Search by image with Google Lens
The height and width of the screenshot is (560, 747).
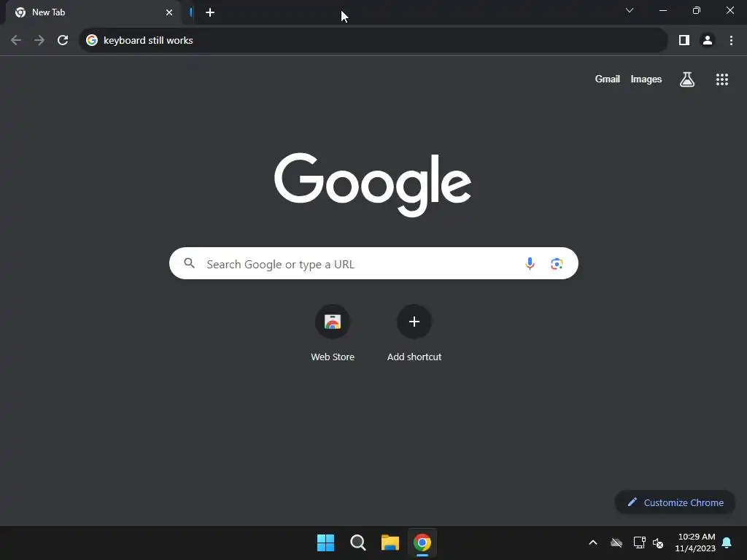(x=557, y=264)
